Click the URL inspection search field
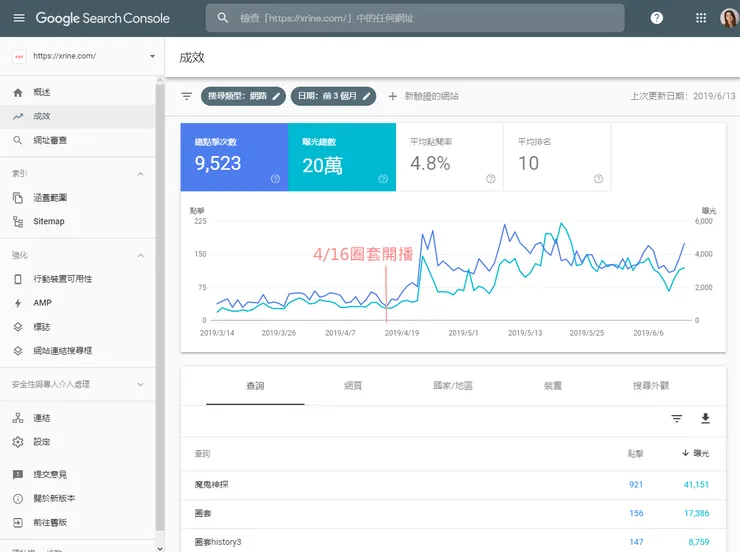The height and width of the screenshot is (552, 740). (415, 18)
